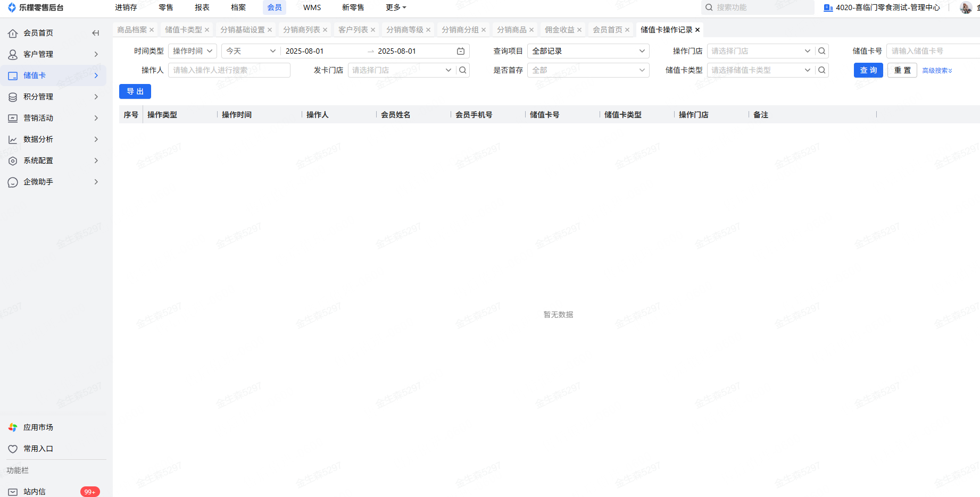980x497 pixels.
Task: Open the 零售 top menu
Action: point(166,7)
